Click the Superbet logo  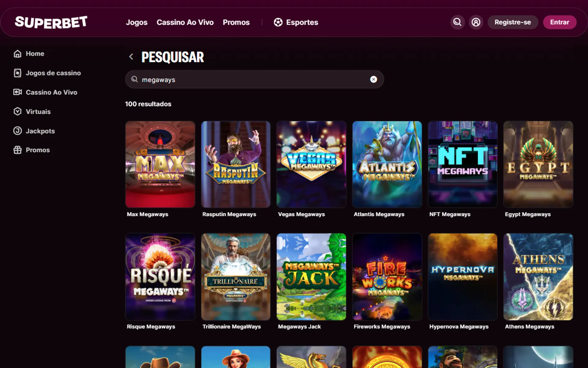(x=51, y=22)
